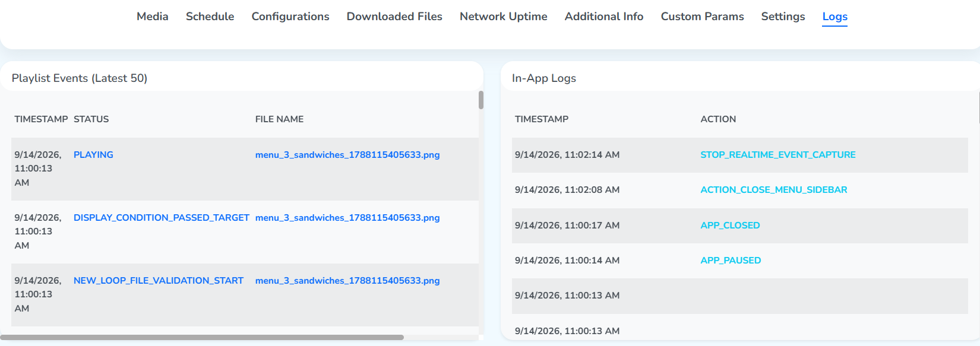Viewport: 980px width, 346px height.
Task: Click STOP_REALTIME_EVENT_CAPTURE action
Action: 778,155
